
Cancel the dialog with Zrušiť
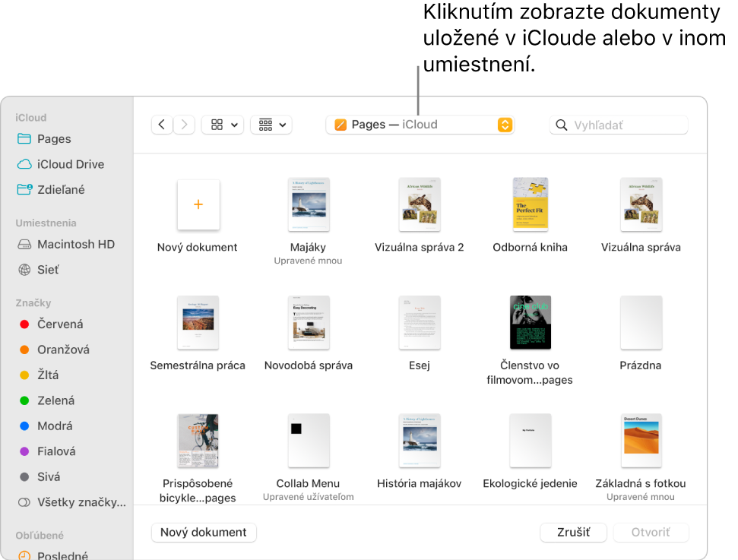click(x=573, y=532)
